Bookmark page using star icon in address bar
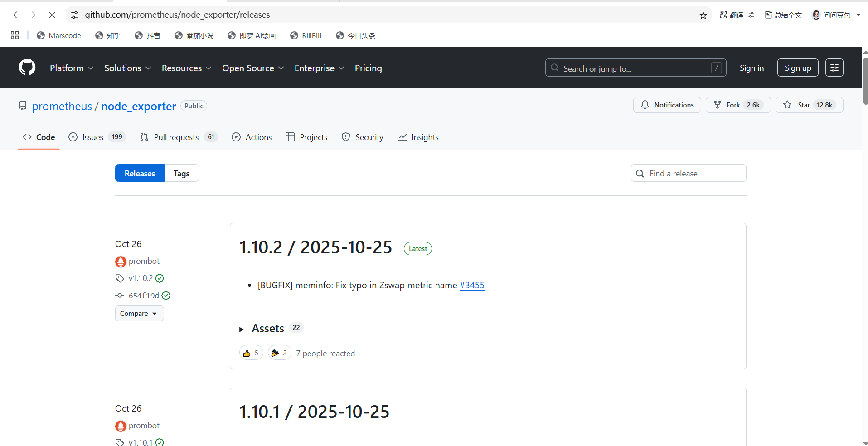The width and height of the screenshot is (868, 446). [703, 15]
